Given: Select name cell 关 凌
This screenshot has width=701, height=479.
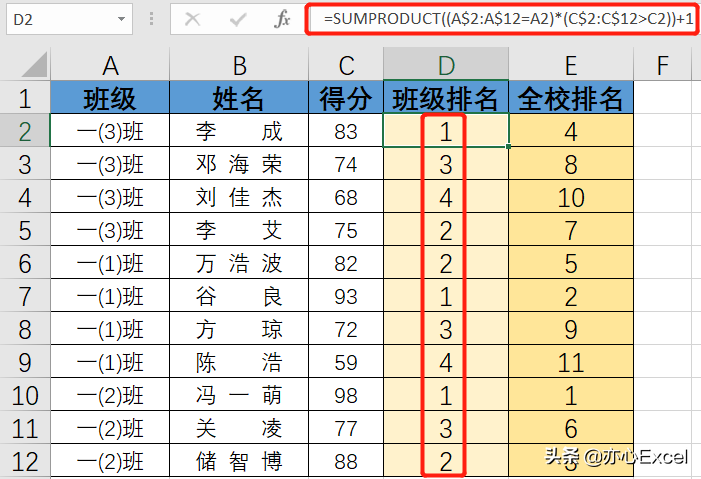Looking at the screenshot, I should [239, 428].
